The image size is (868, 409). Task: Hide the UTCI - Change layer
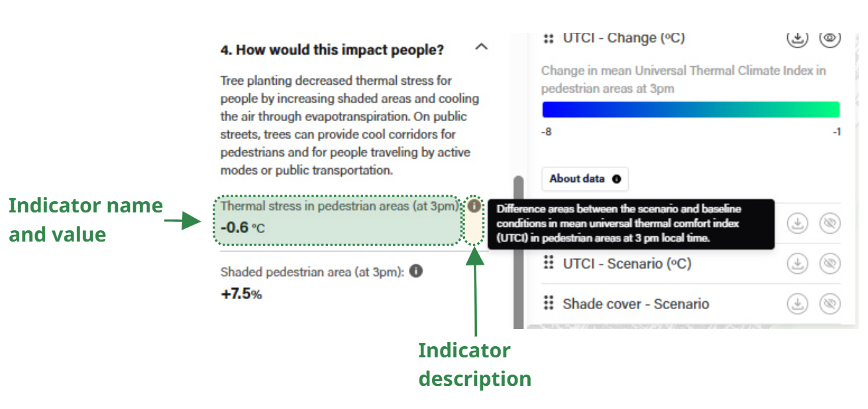(830, 38)
